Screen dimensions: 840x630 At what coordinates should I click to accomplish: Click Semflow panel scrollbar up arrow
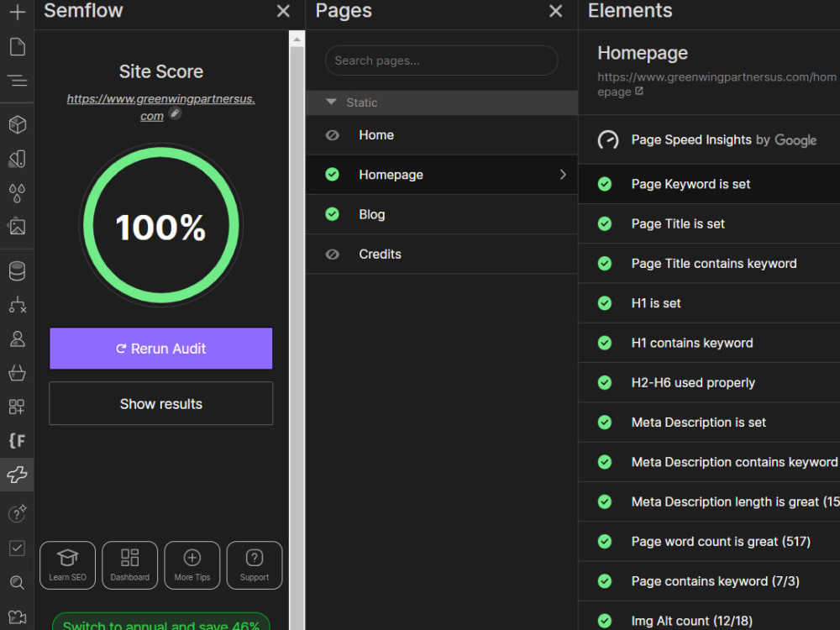coord(297,39)
